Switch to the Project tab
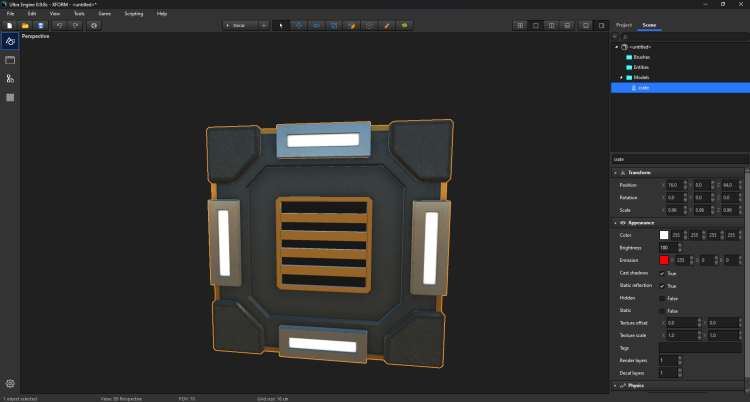This screenshot has width=750, height=402. [624, 24]
